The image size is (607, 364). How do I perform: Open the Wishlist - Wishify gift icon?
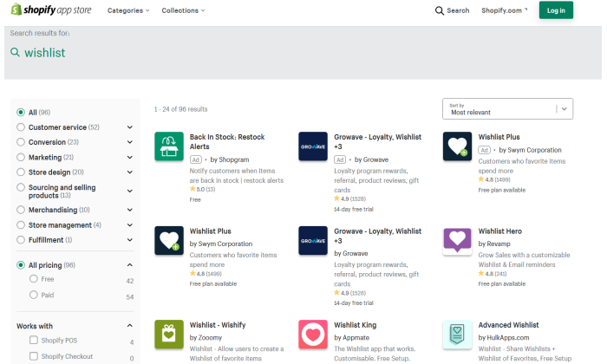[x=169, y=335]
